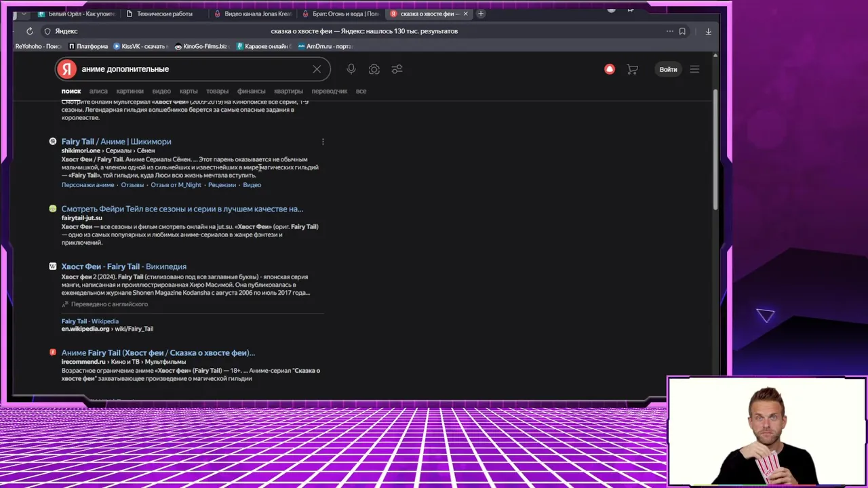868x488 pixels.
Task: Select the 'товары' search category
Action: point(217,91)
